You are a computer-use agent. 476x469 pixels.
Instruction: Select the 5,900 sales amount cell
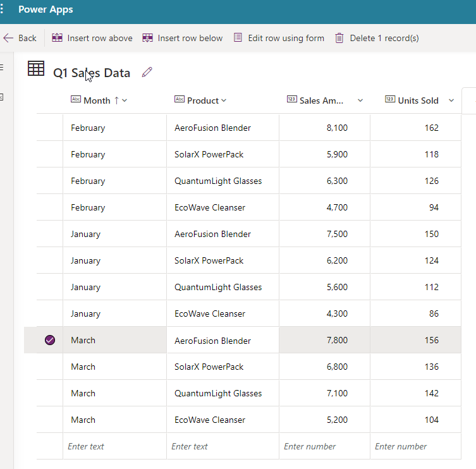pyautogui.click(x=324, y=154)
